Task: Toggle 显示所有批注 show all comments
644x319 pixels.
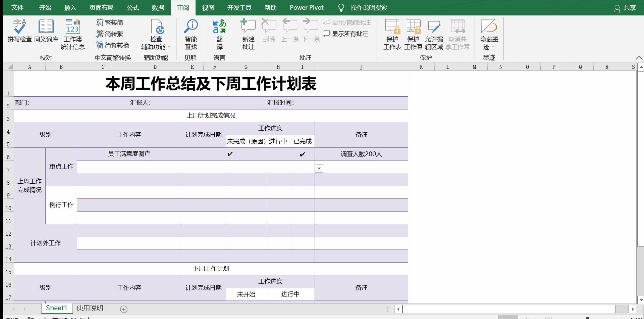Action: click(x=346, y=34)
